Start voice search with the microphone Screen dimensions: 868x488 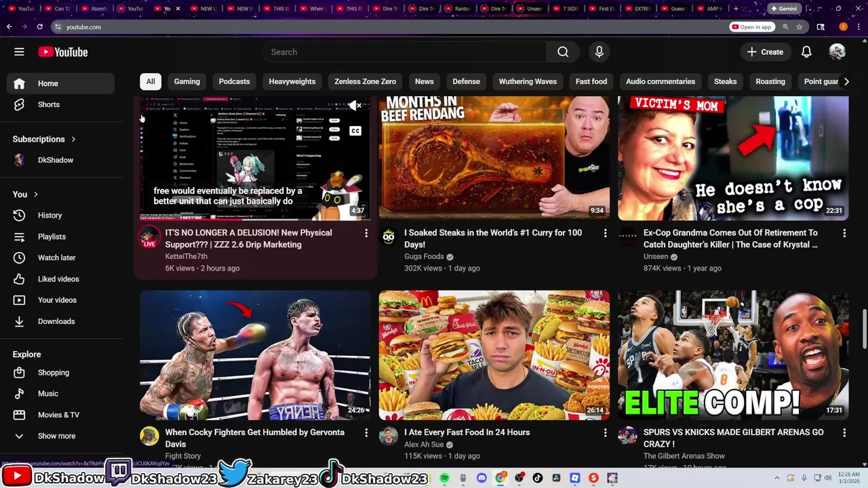pos(599,52)
